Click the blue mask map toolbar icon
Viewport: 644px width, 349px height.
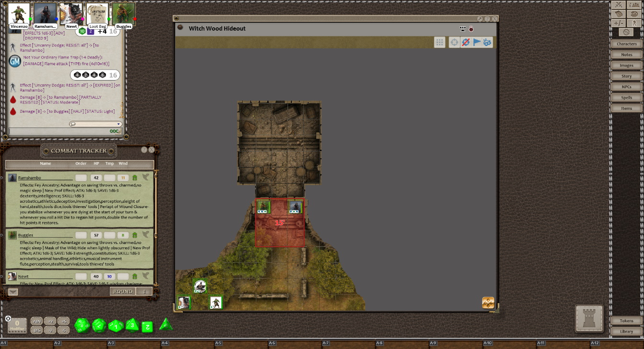(x=487, y=42)
